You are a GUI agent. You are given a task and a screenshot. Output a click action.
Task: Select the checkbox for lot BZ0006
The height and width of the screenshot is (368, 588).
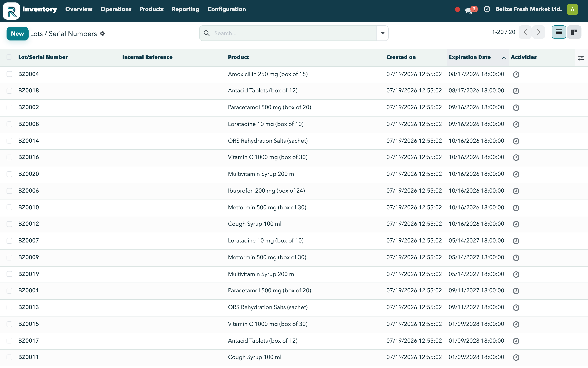coord(9,191)
